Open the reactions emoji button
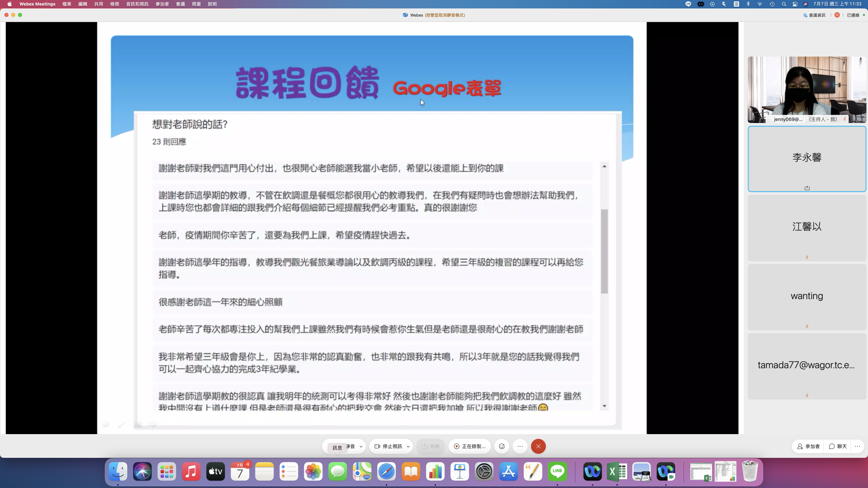 (502, 446)
